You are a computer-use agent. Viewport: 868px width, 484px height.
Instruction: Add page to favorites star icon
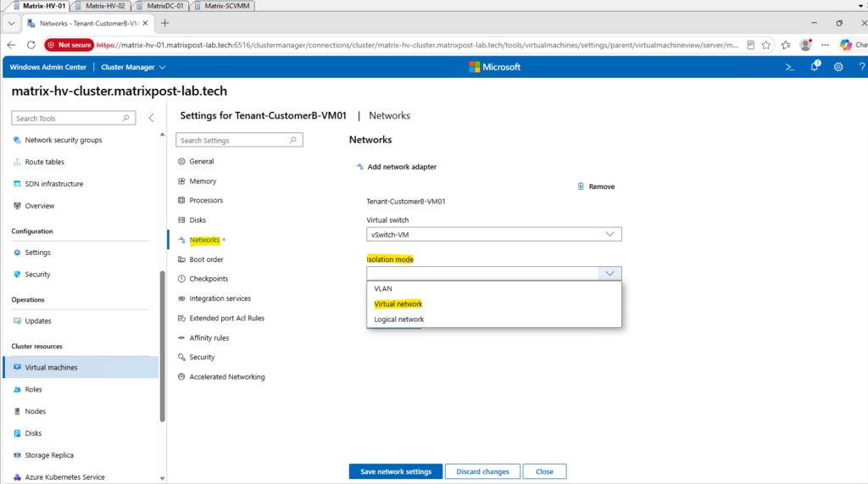766,45
